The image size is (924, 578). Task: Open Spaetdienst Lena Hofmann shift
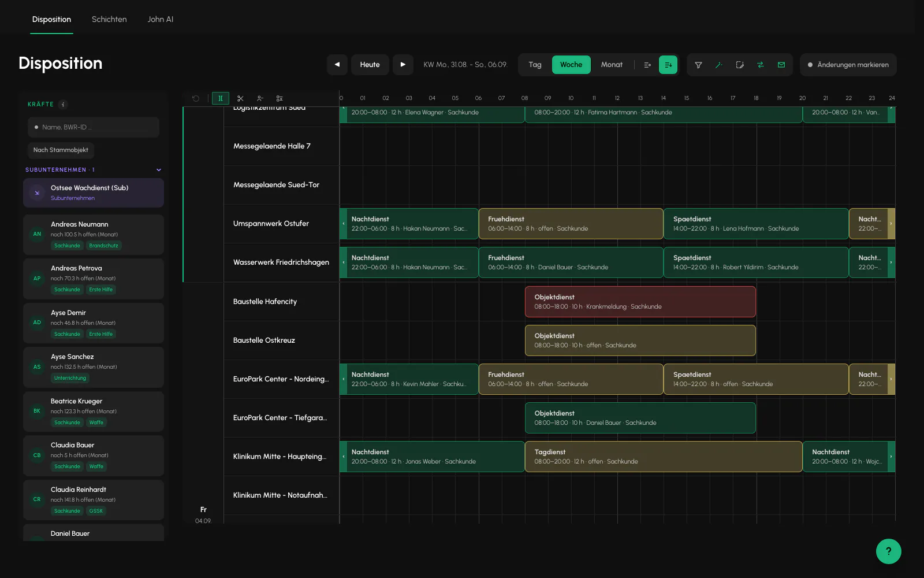click(756, 224)
